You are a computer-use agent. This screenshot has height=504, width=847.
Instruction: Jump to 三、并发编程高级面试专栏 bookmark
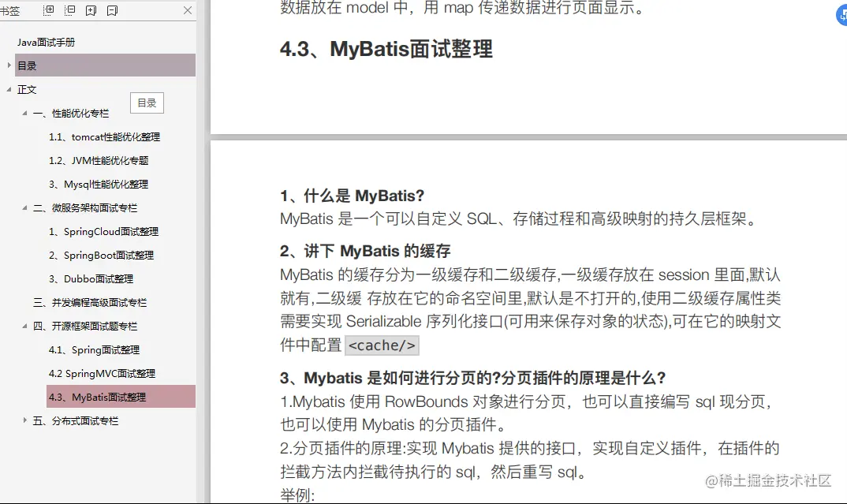pyautogui.click(x=90, y=303)
